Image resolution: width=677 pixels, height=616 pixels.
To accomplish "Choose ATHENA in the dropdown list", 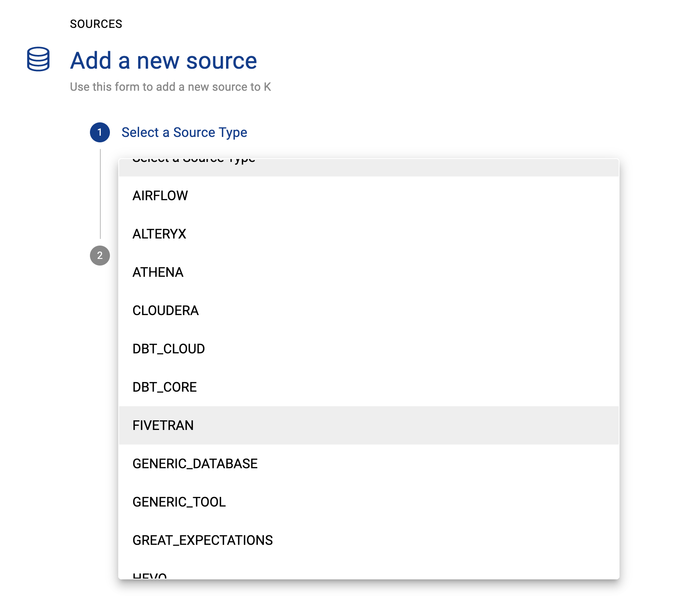I will (158, 272).
